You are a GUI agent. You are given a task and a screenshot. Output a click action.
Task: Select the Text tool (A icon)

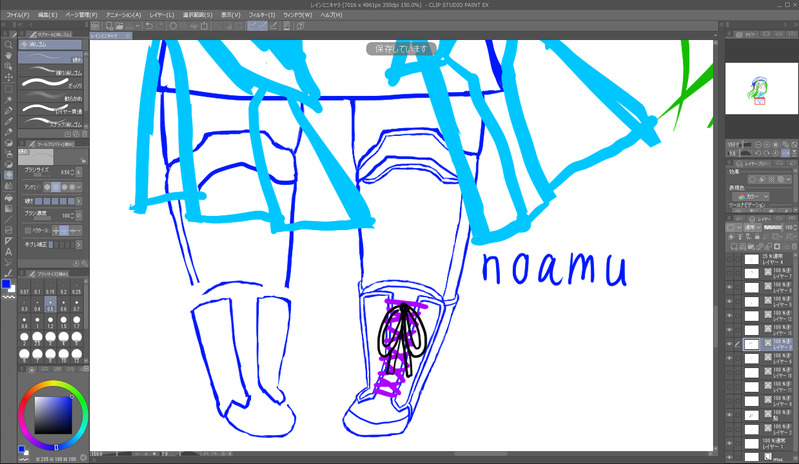pos(8,252)
